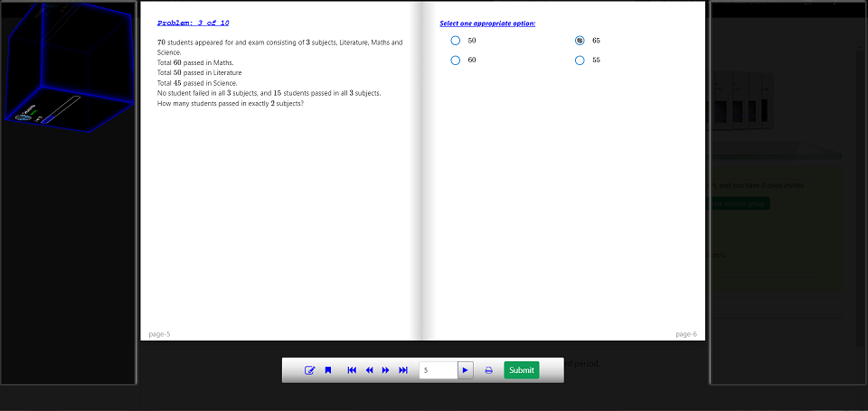Click the Submit button
Viewport: 868px width, 411px height.
tap(522, 370)
